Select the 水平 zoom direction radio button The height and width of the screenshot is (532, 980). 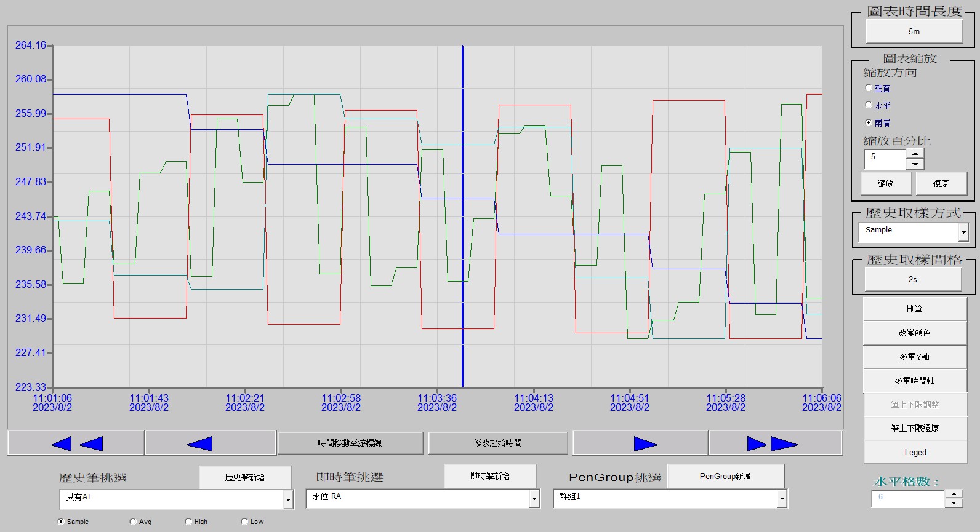coord(869,105)
